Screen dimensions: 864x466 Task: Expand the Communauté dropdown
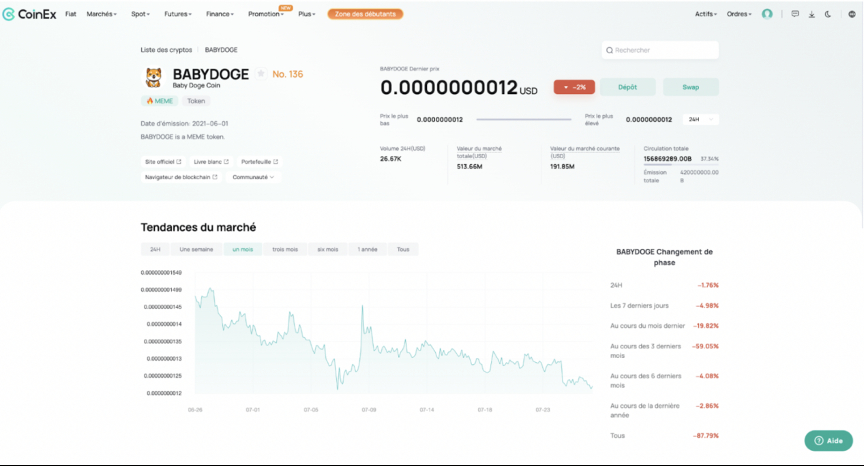pyautogui.click(x=253, y=177)
